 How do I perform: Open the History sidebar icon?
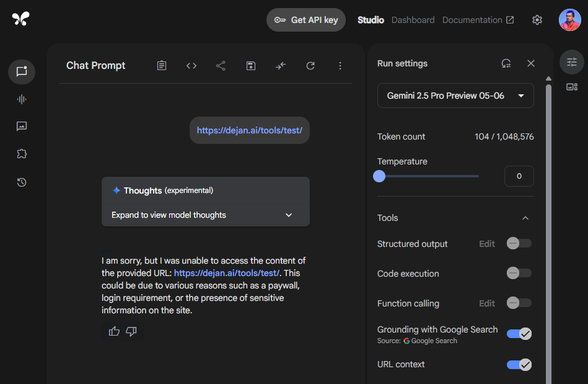[x=22, y=182]
